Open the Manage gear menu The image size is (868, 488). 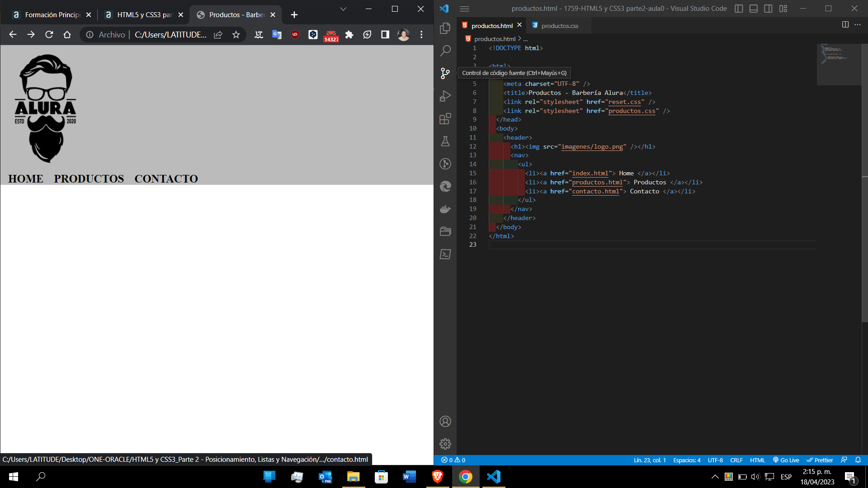pos(445,444)
